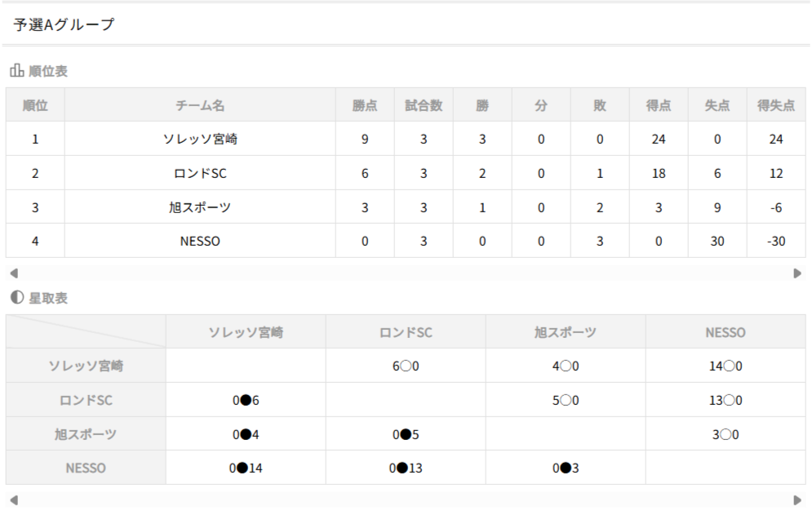812x511 pixels.
Task: Click the 得点 column header
Action: 659,105
